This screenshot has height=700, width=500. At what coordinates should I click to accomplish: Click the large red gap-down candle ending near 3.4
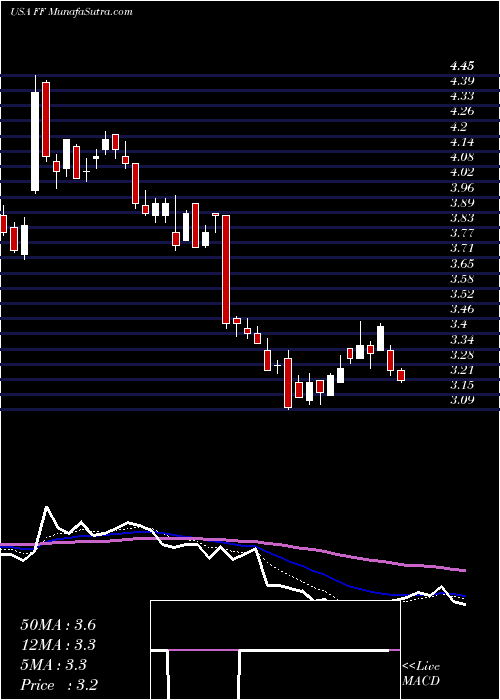pyautogui.click(x=226, y=270)
